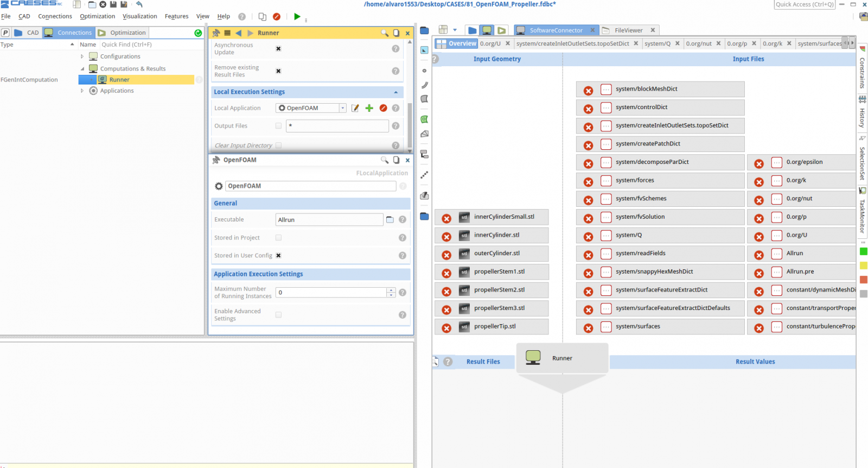The width and height of the screenshot is (868, 468).
Task: Open the Features menu
Action: [x=176, y=16]
